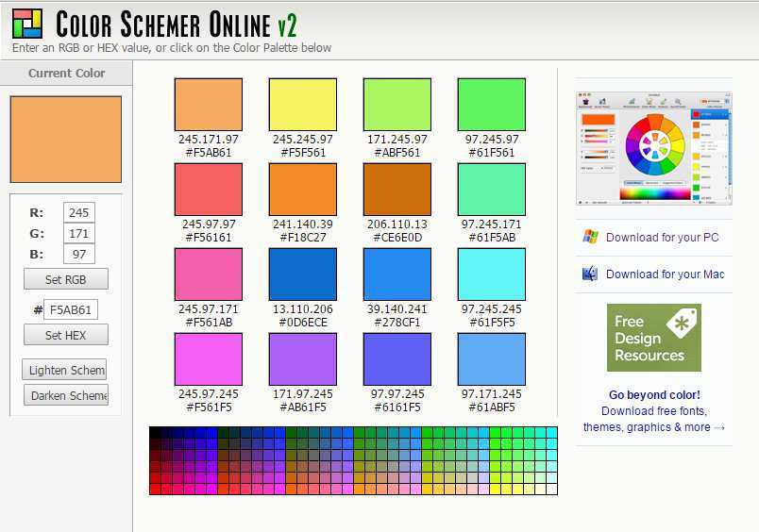This screenshot has height=532, width=759.
Task: Select the blue #278CF1 swatch
Action: click(x=397, y=274)
